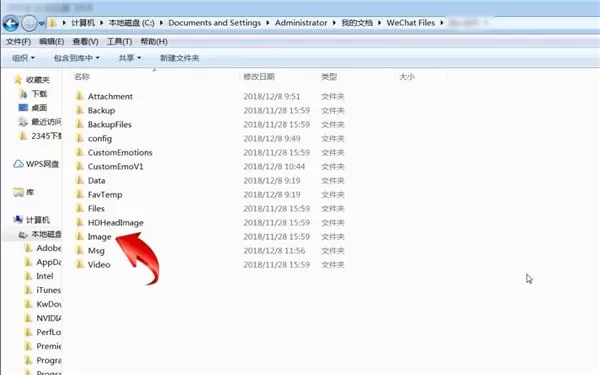Click the Attachment folder icon
This screenshot has height=375, width=600.
[80, 96]
